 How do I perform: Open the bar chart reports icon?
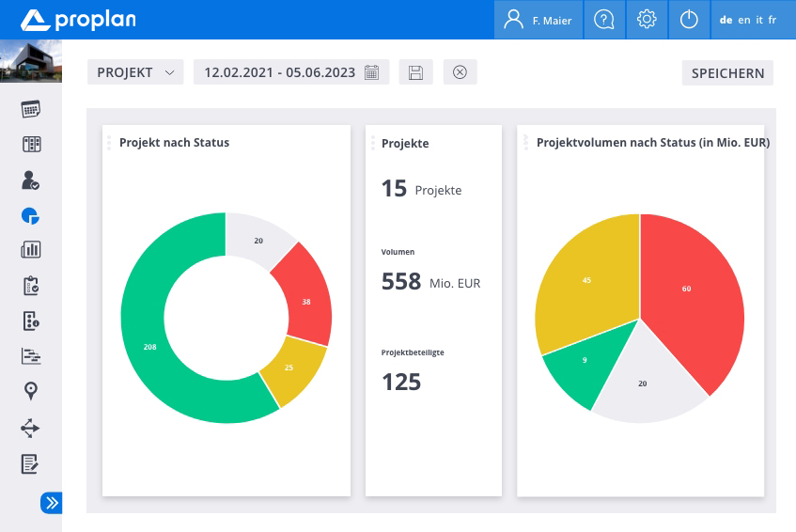pyautogui.click(x=31, y=250)
